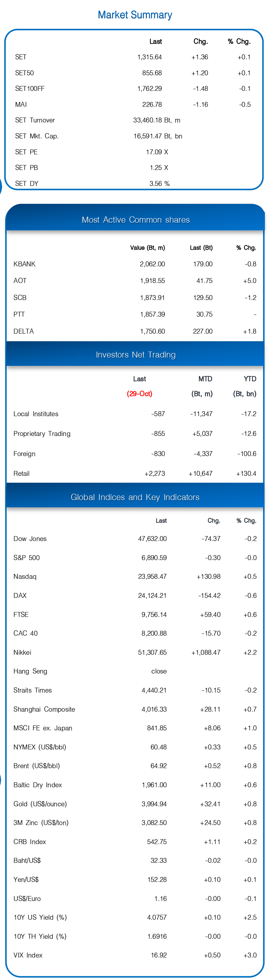Click the Gold (US$/ounce) row label
Image resolution: width=275 pixels, height=980 pixels.
click(40, 804)
